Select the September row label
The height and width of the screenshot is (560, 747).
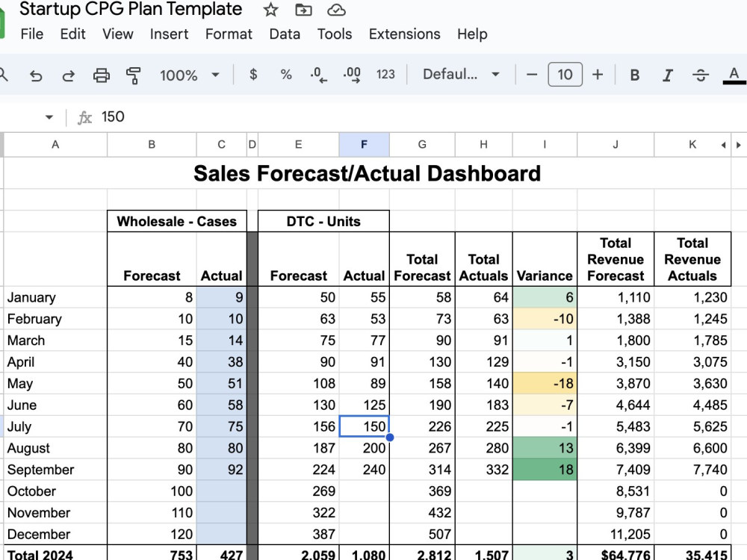pos(55,470)
